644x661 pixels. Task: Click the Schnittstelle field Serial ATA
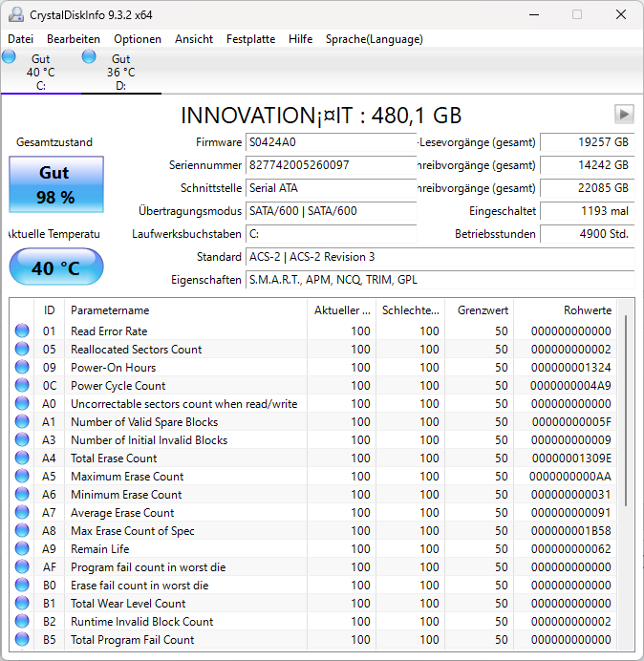(x=331, y=188)
